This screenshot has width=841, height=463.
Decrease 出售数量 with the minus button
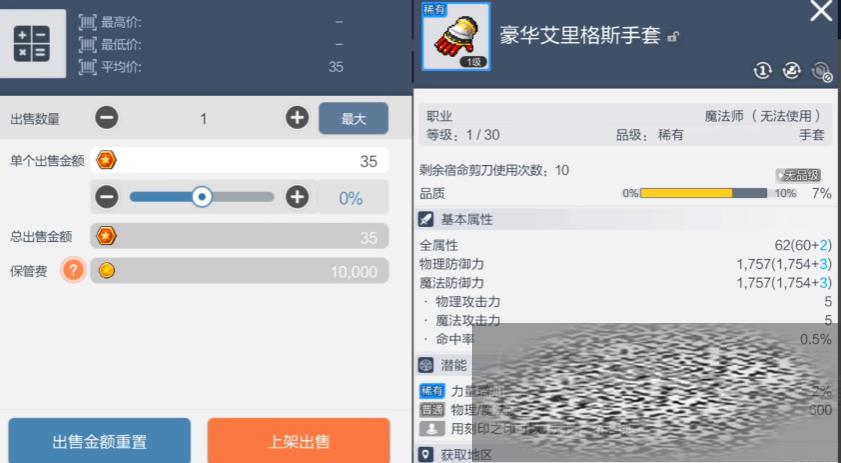pos(107,117)
